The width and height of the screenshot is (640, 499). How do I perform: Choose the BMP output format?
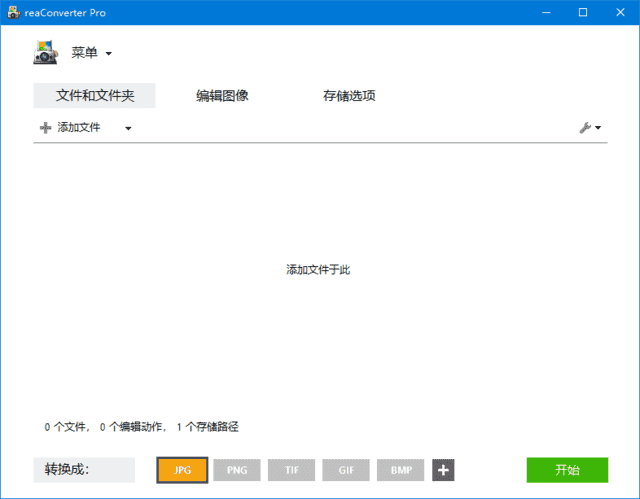(401, 470)
